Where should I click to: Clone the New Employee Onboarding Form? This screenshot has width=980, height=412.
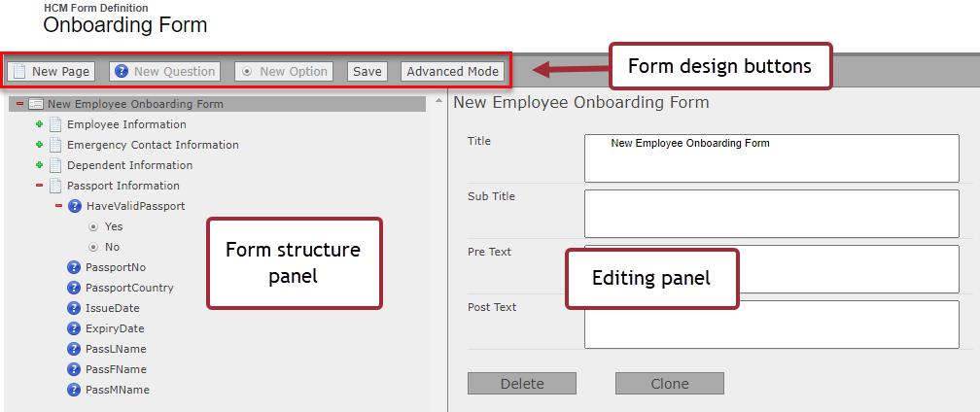[669, 384]
